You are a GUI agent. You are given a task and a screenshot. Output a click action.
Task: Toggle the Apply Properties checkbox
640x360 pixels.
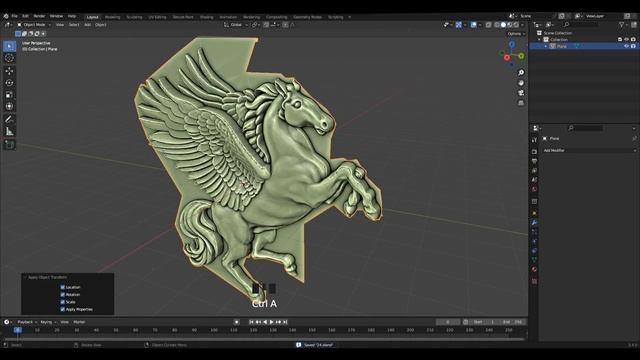pos(62,309)
